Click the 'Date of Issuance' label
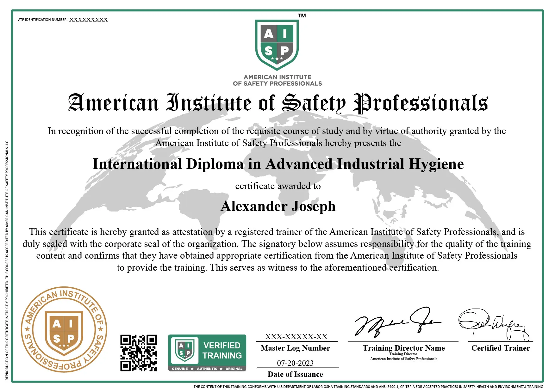This screenshot has width=555, height=392. point(295,374)
